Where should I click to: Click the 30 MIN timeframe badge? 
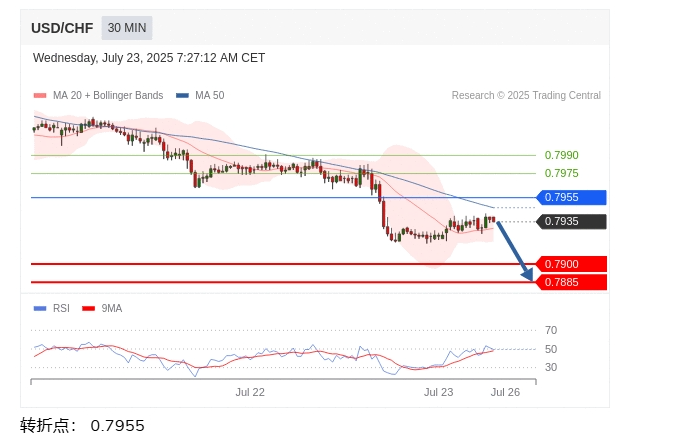coord(127,28)
